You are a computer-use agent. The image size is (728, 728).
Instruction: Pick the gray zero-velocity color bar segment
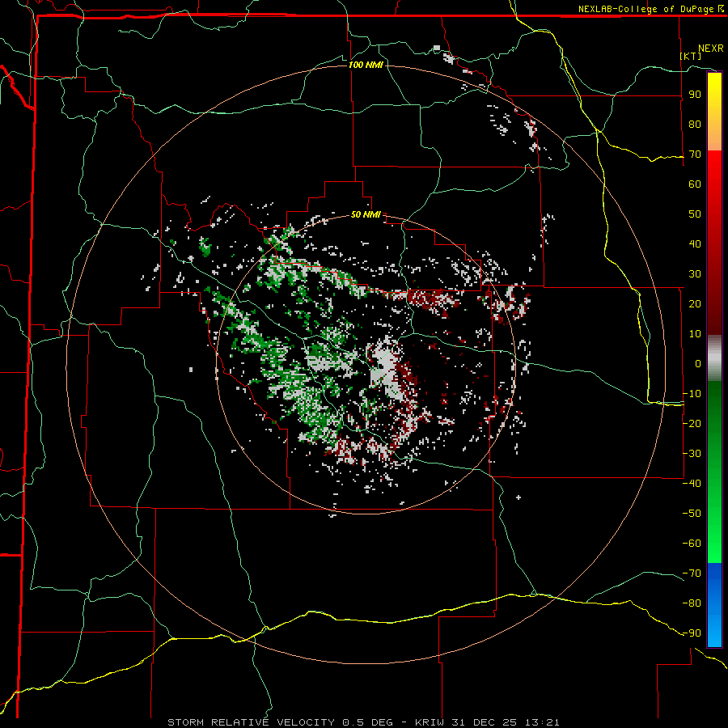coord(714,358)
